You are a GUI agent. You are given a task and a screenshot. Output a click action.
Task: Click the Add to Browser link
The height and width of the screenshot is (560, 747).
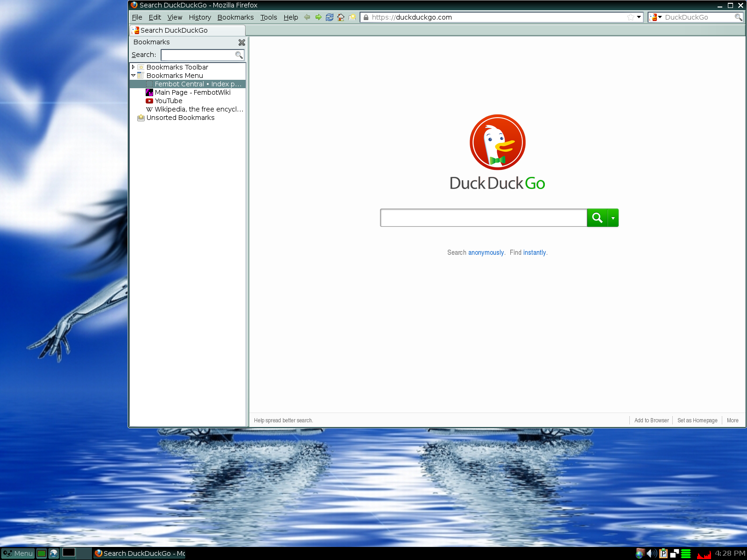pyautogui.click(x=651, y=420)
